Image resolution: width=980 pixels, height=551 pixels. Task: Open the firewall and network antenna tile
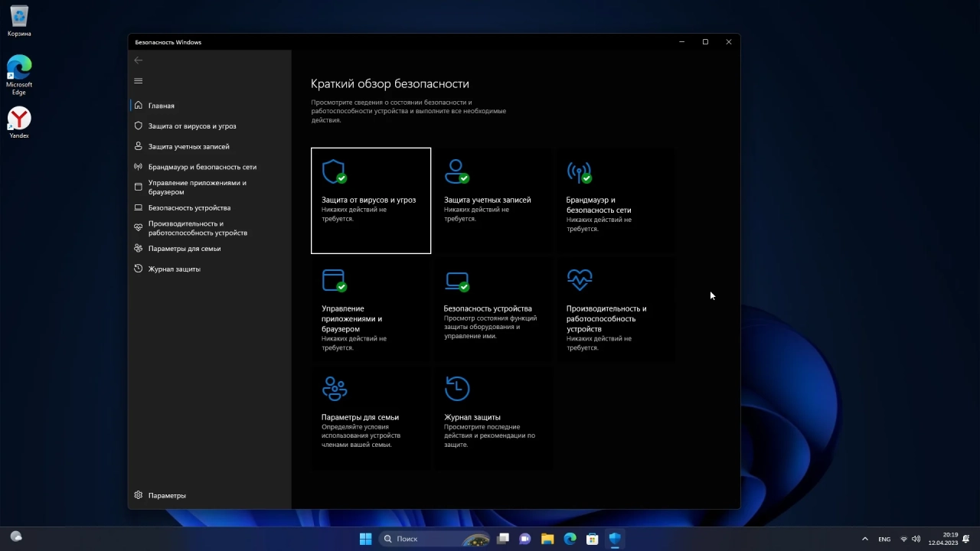[x=616, y=201]
